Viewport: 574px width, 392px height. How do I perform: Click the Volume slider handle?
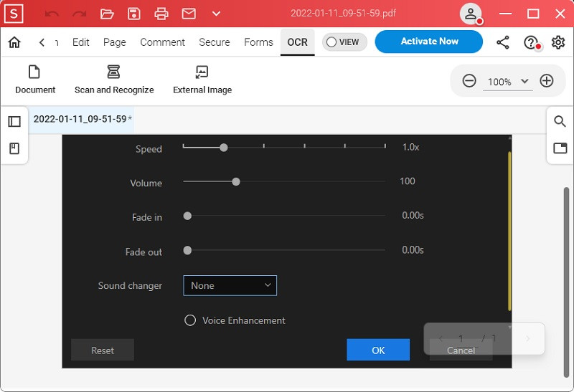[x=236, y=182]
